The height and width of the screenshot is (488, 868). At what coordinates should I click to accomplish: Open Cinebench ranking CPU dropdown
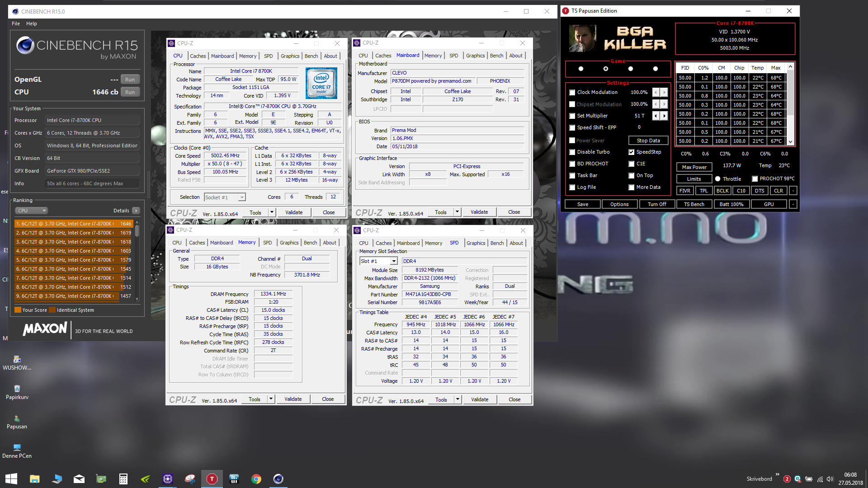click(32, 211)
